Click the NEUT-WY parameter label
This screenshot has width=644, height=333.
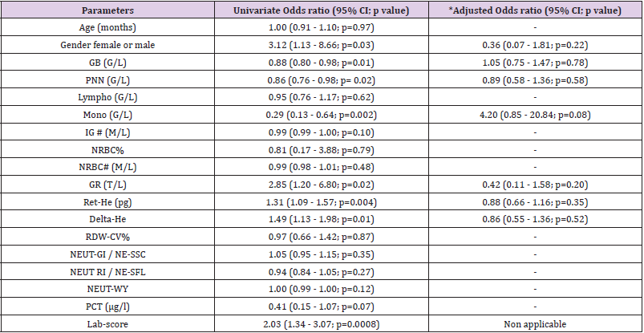[107, 289]
